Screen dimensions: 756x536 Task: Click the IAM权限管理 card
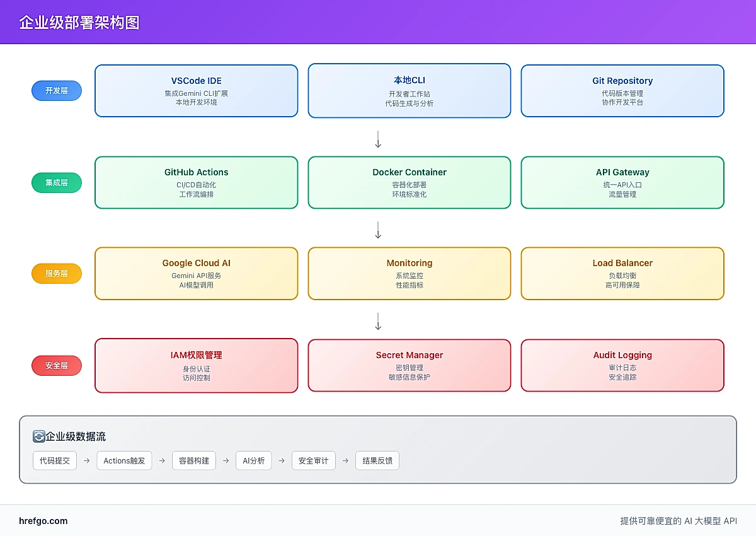197,366
